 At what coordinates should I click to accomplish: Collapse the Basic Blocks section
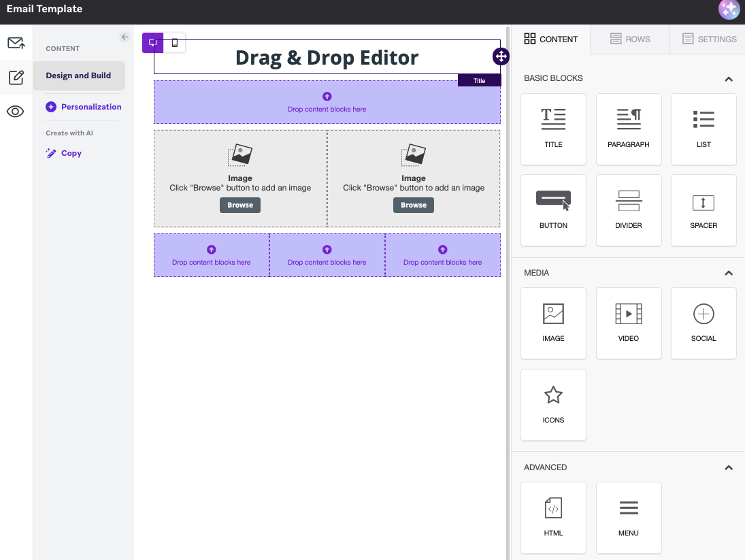point(729,79)
